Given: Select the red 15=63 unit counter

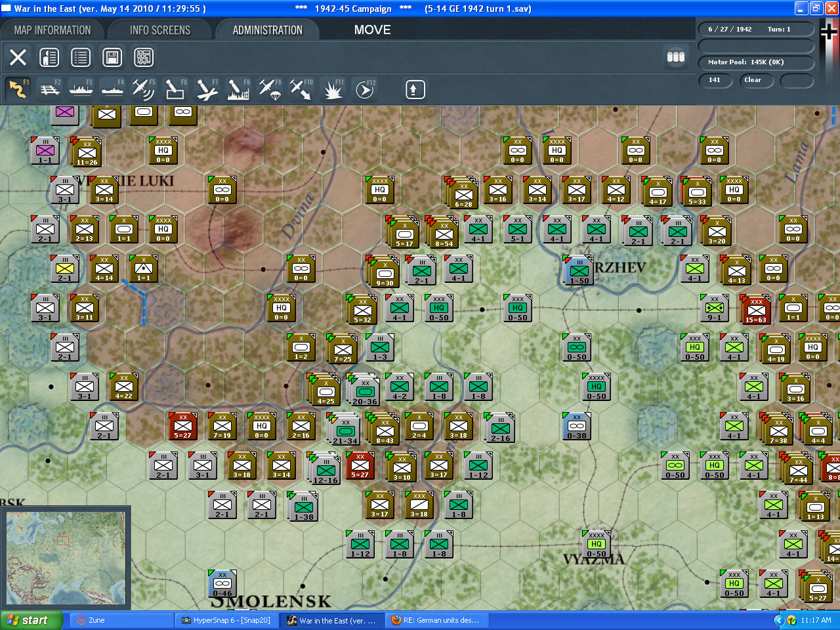Looking at the screenshot, I should 756,310.
